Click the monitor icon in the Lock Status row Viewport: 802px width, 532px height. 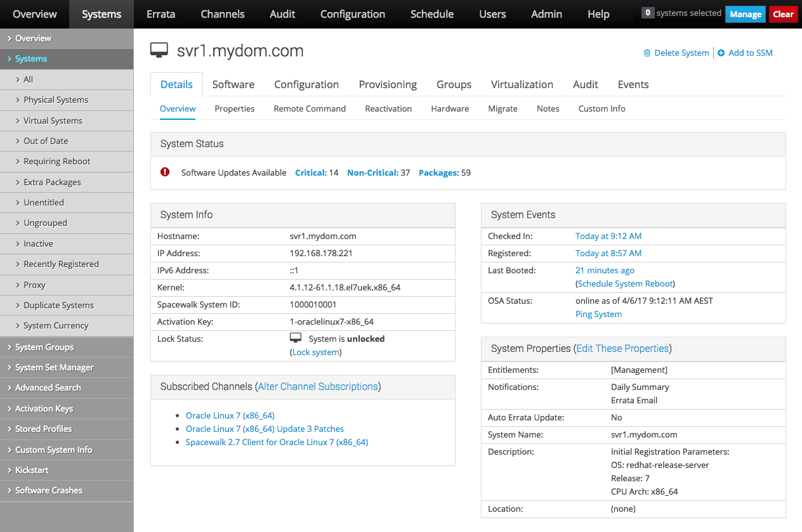tap(296, 338)
